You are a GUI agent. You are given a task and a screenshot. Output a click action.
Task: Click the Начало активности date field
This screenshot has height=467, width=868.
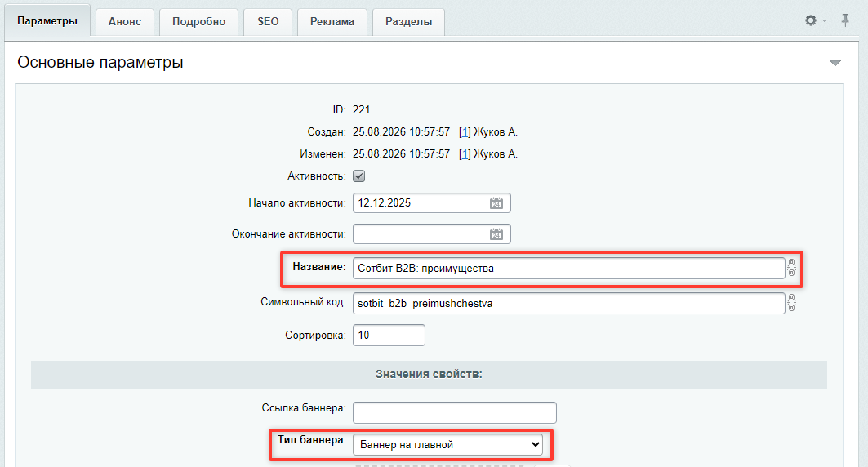[432, 203]
